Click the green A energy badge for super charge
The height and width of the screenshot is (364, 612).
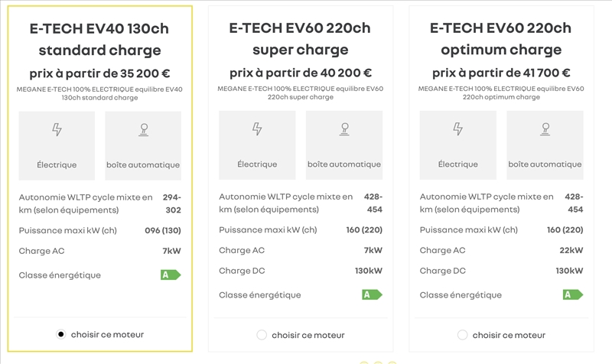371,294
